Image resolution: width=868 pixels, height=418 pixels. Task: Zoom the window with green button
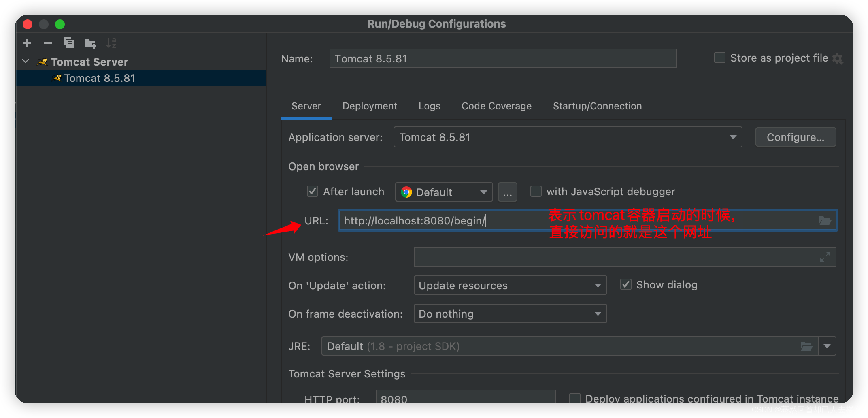click(60, 24)
